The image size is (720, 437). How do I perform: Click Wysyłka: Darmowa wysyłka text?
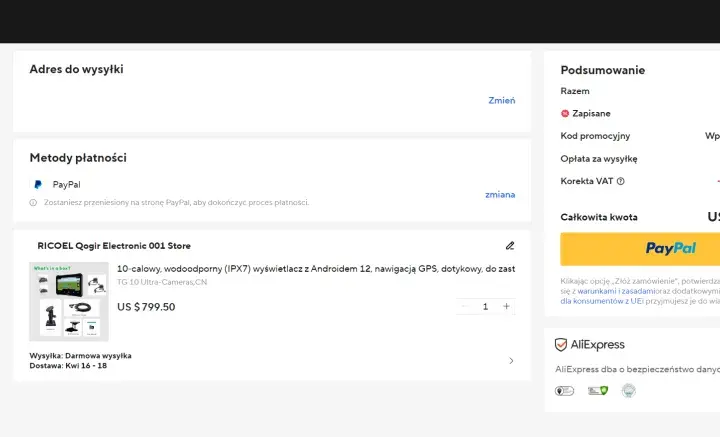[80, 356]
